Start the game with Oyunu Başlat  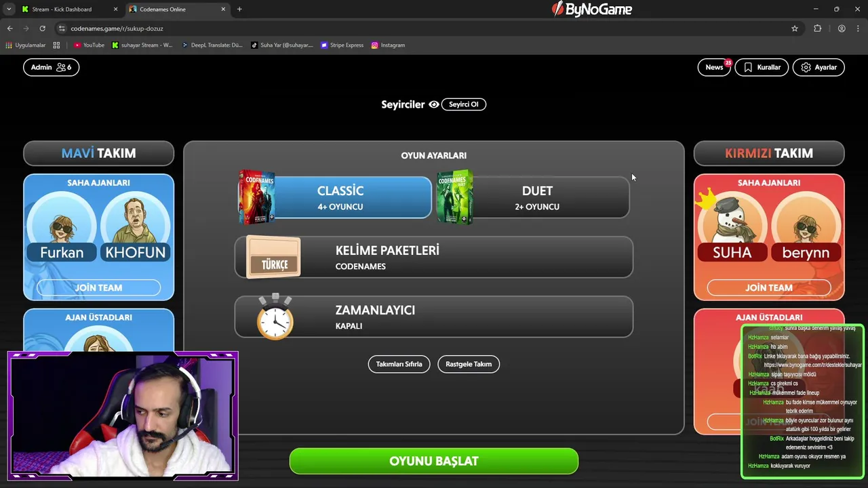(434, 461)
